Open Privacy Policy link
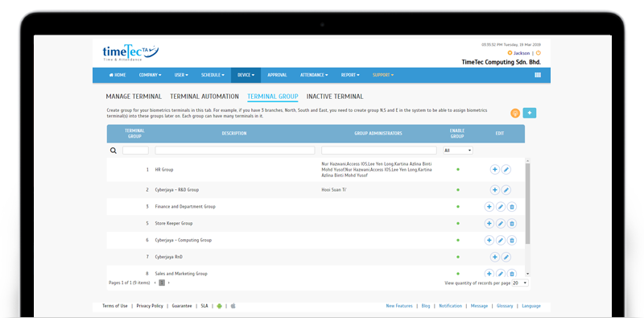This screenshot has height=318, width=644. pyautogui.click(x=150, y=306)
